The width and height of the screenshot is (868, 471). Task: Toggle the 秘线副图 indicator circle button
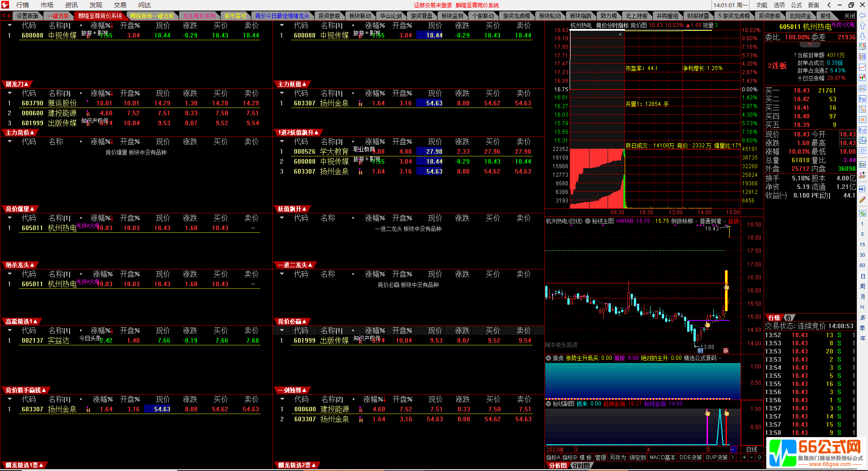tap(548, 404)
